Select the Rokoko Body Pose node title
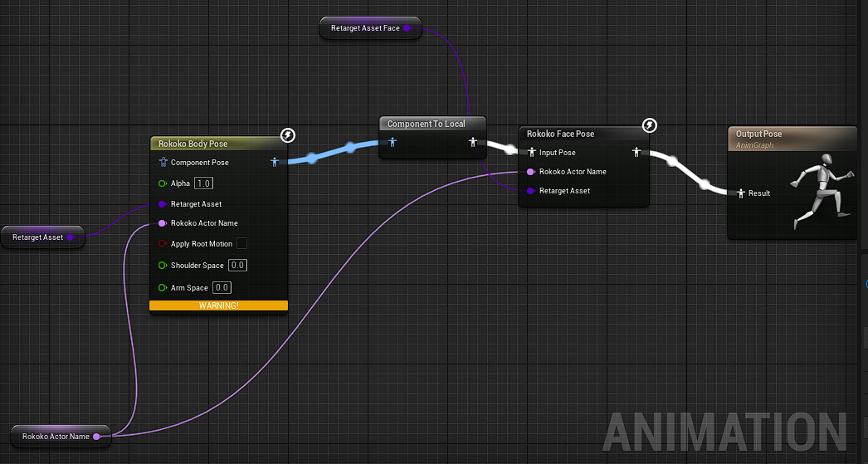This screenshot has width=868, height=464. coord(193,144)
